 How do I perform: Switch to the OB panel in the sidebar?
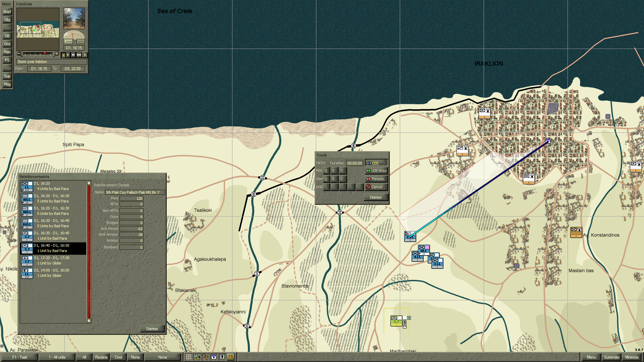coord(7,36)
